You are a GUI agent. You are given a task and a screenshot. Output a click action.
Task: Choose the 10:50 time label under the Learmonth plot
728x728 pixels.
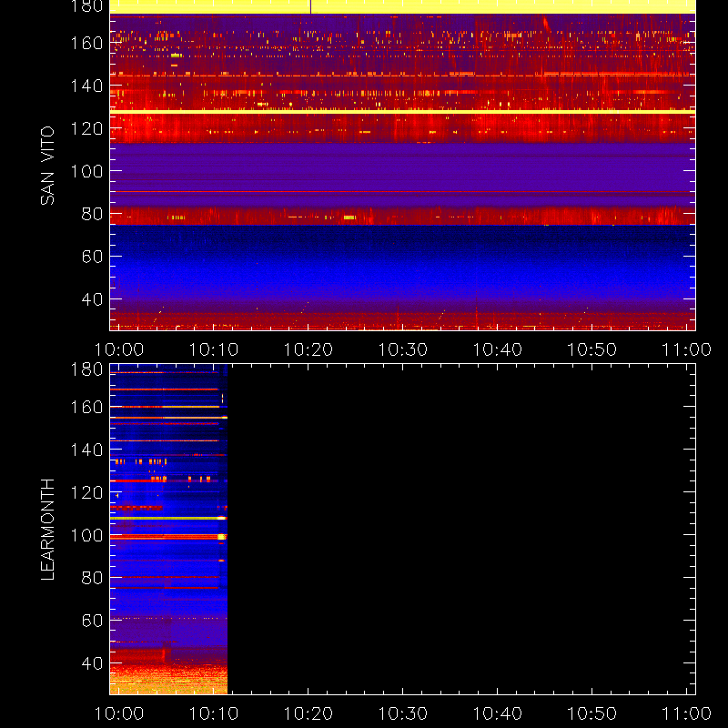[592, 713]
